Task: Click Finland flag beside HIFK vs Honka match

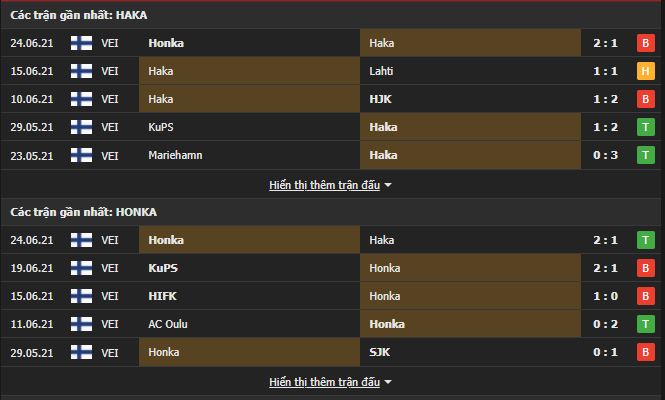Action: click(x=82, y=297)
